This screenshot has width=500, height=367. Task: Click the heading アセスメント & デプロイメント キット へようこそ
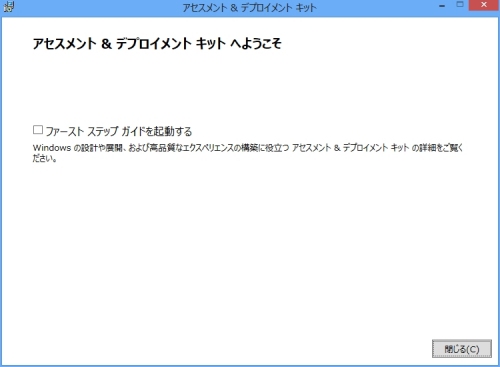157,44
